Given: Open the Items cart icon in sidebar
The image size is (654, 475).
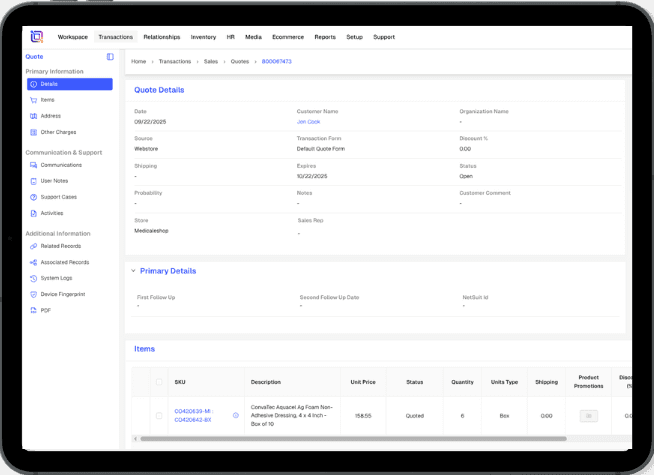Looking at the screenshot, I should coord(34,100).
